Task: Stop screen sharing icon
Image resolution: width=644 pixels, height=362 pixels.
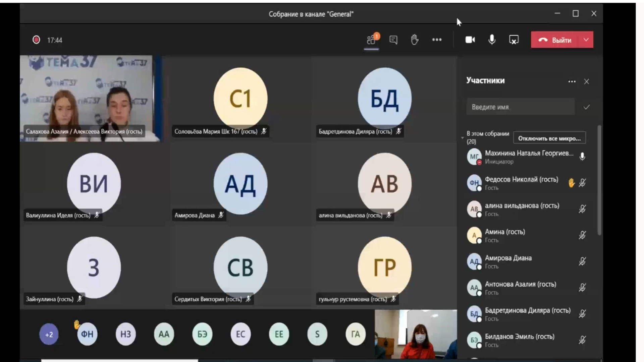Action: (514, 40)
